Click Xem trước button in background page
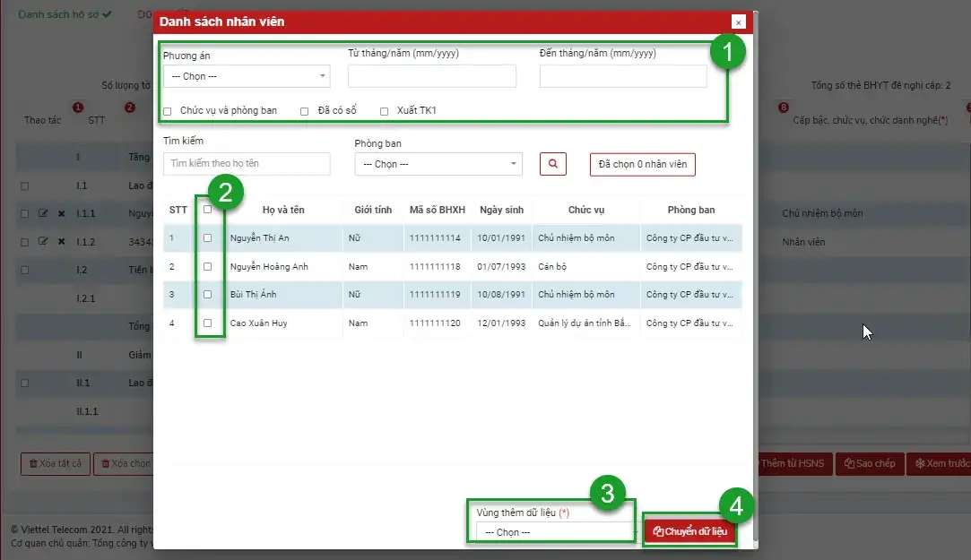 pos(941,463)
